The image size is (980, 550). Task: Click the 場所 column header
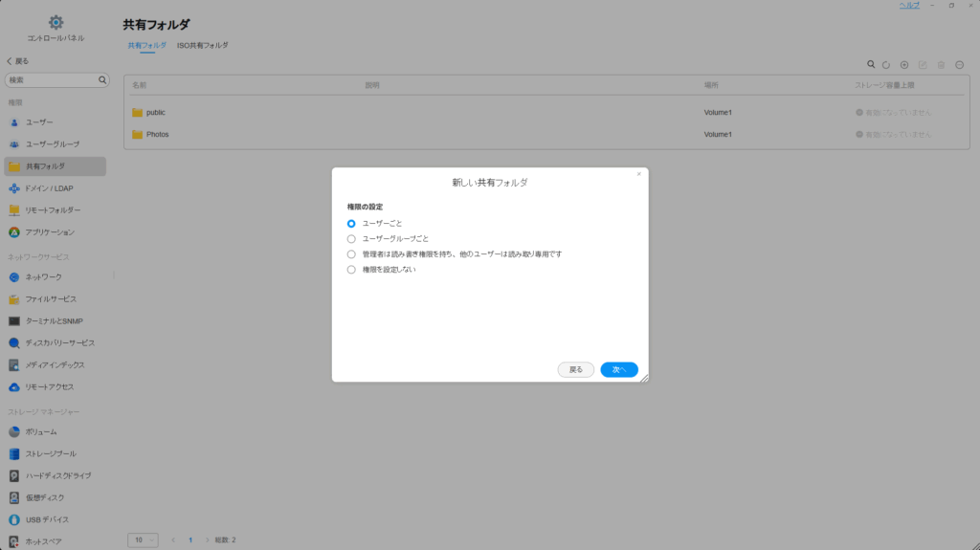tap(711, 85)
